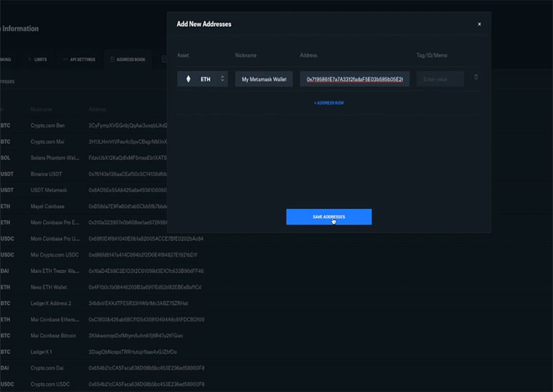Click the address starting 3DiagQbNcopxTRR
Image resolution: width=553 pixels, height=392 pixels.
(x=133, y=352)
